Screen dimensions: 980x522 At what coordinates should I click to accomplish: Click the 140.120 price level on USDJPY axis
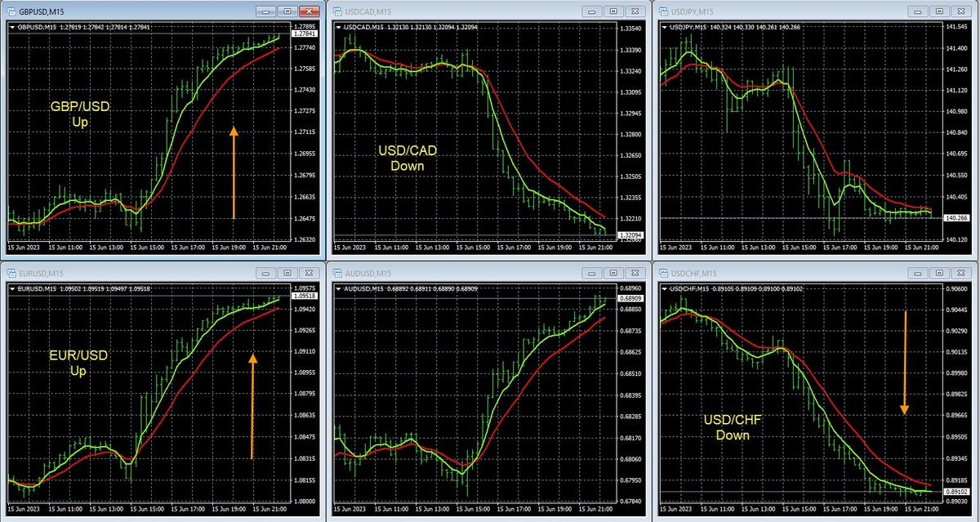click(956, 239)
